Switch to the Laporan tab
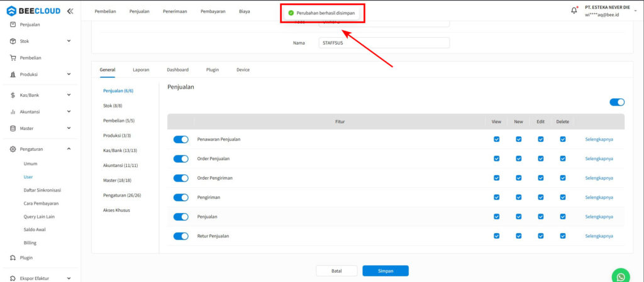This screenshot has width=644, height=282. (141, 70)
